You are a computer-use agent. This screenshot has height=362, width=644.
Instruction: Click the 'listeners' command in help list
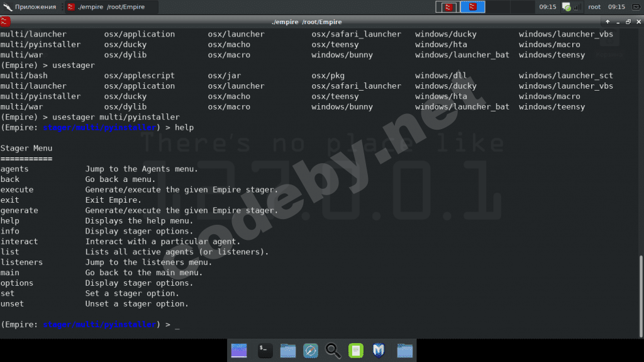click(x=21, y=262)
